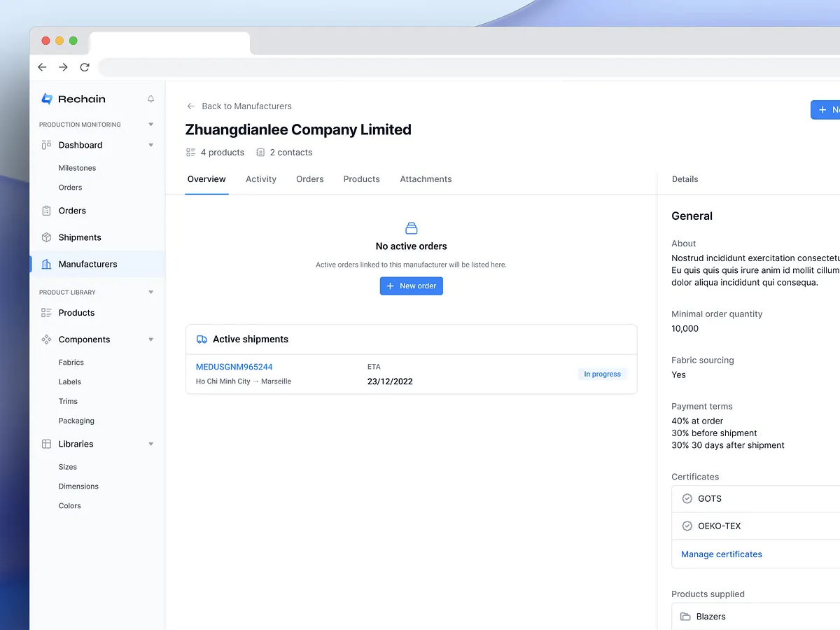
Task: Expand the Components section chevron
Action: [150, 339]
